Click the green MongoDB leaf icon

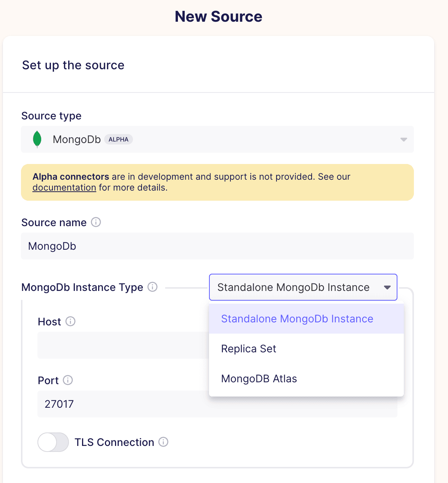point(37,139)
